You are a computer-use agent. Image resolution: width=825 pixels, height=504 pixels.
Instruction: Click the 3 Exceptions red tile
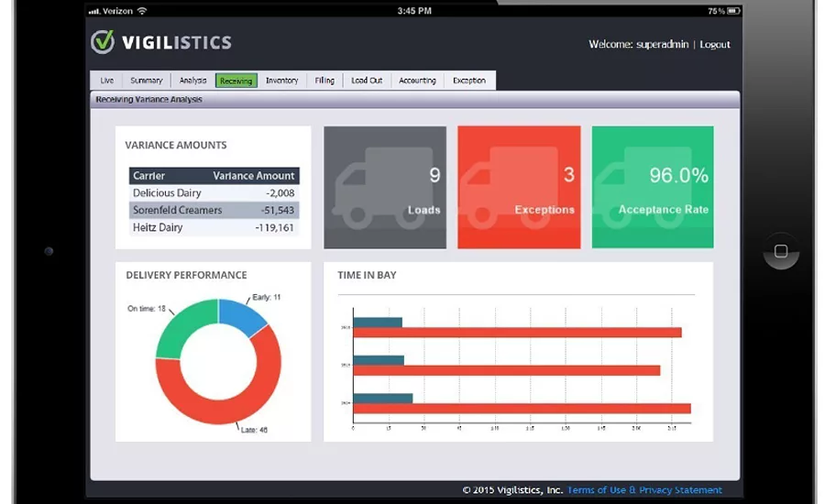(x=520, y=187)
